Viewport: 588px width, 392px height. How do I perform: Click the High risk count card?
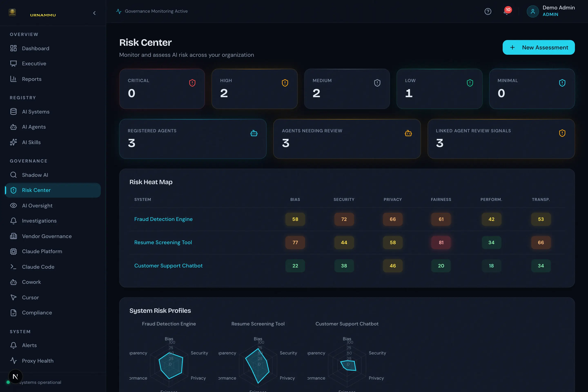pyautogui.click(x=255, y=89)
